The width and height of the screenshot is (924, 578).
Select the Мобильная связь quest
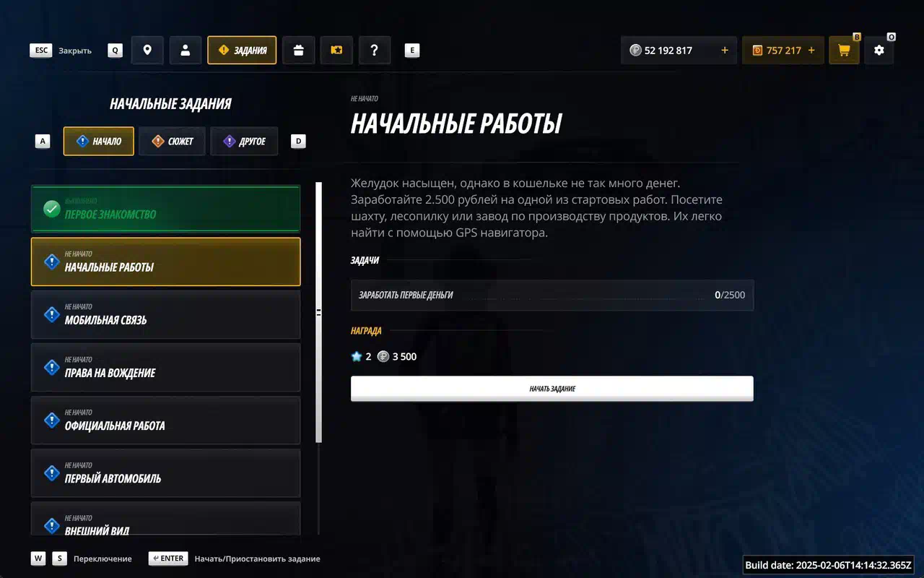165,314
